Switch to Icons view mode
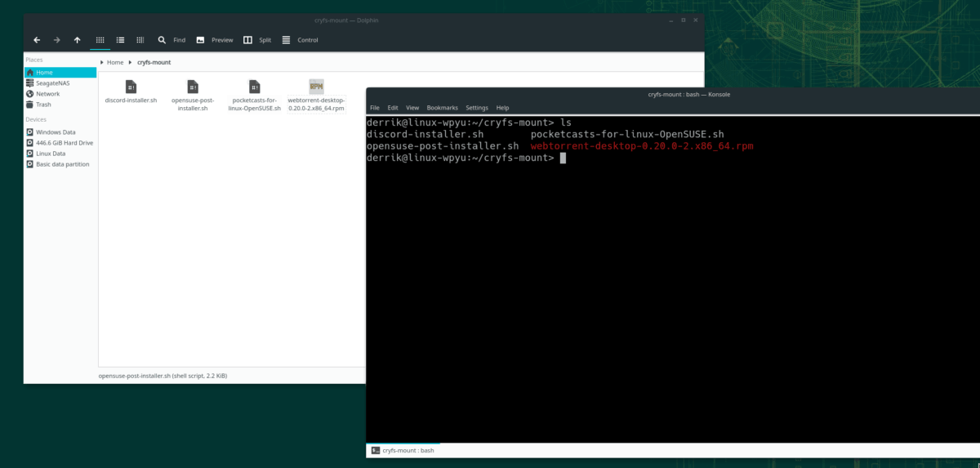Screen dimensions: 980x468 (100, 39)
